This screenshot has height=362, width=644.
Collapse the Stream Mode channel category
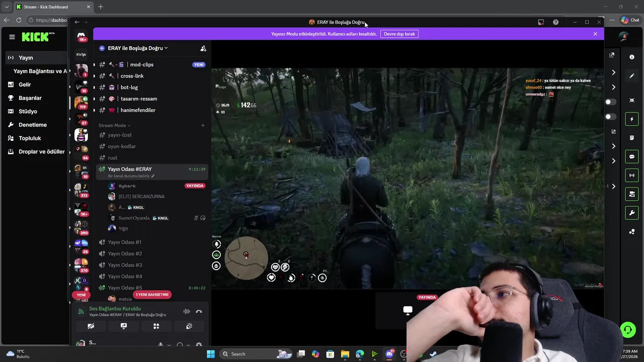[115, 125]
